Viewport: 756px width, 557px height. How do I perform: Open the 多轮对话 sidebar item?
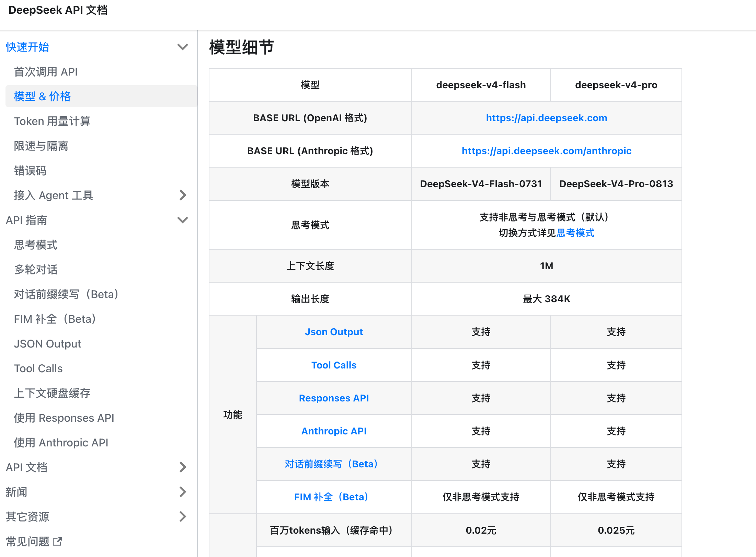coord(36,270)
